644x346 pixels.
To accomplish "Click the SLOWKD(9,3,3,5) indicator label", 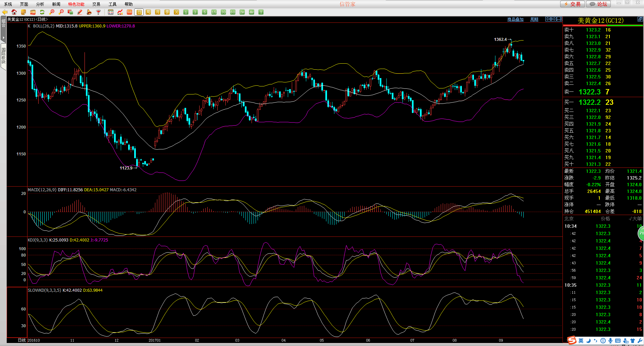I will click(x=44, y=290).
